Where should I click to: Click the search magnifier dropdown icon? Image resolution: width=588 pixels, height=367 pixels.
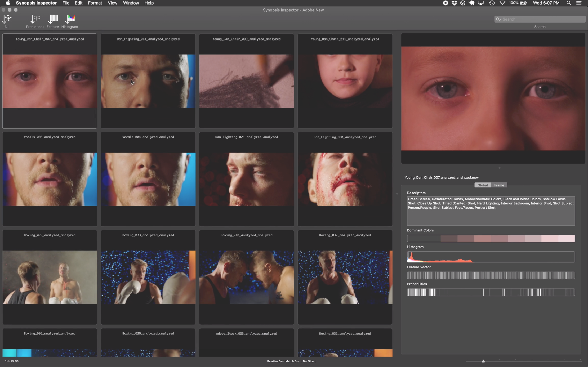498,19
